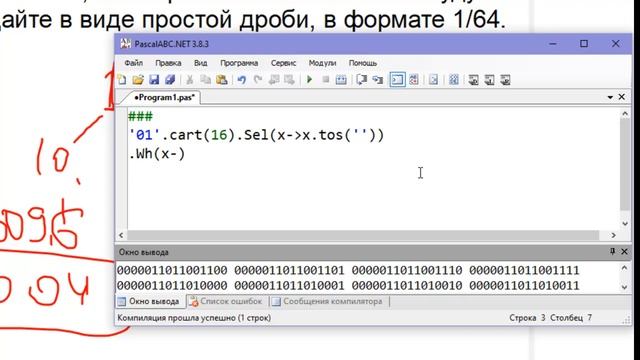Click the editor horizontal scroll-left arrow
The image size is (640, 360).
[x=121, y=235]
